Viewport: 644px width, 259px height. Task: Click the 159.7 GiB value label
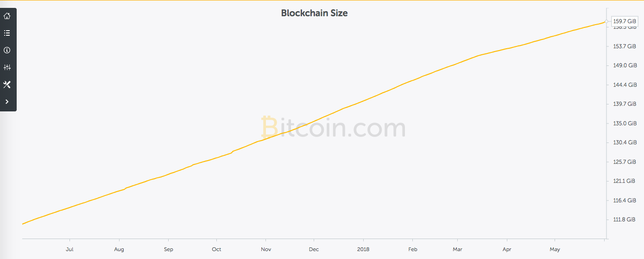[625, 21]
